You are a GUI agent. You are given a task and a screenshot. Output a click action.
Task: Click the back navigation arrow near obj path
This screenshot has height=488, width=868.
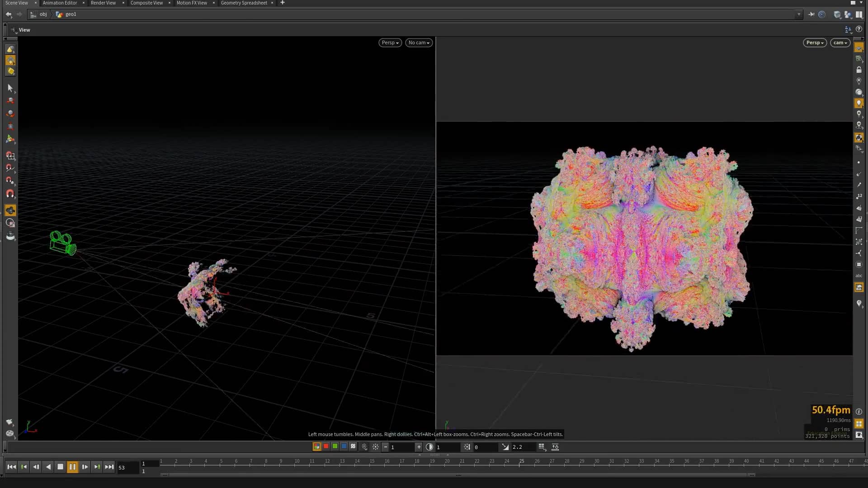[8, 14]
